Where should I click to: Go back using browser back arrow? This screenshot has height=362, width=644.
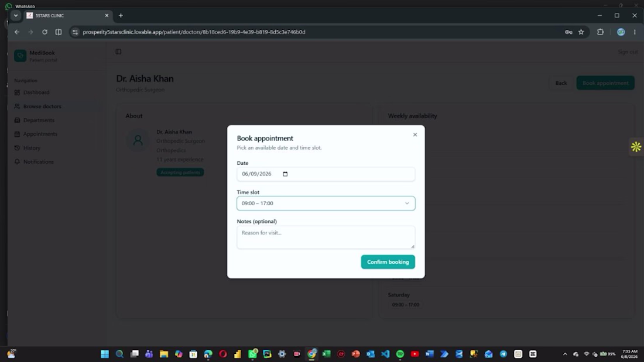click(17, 32)
